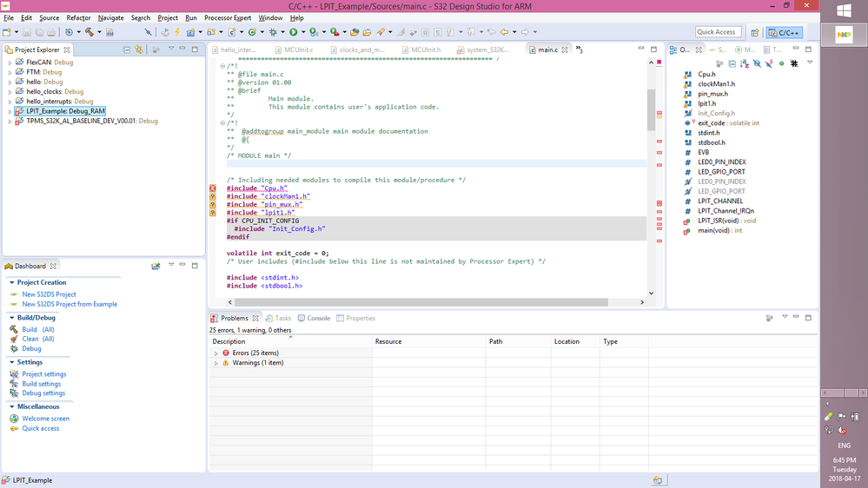Click the NXP logo icon
This screenshot has height=488, width=868.
coord(844,36)
